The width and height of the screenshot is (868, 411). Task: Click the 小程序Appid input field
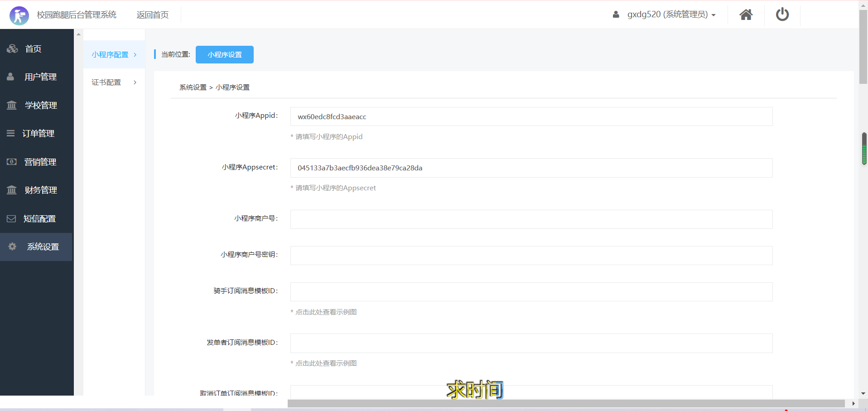coord(531,117)
